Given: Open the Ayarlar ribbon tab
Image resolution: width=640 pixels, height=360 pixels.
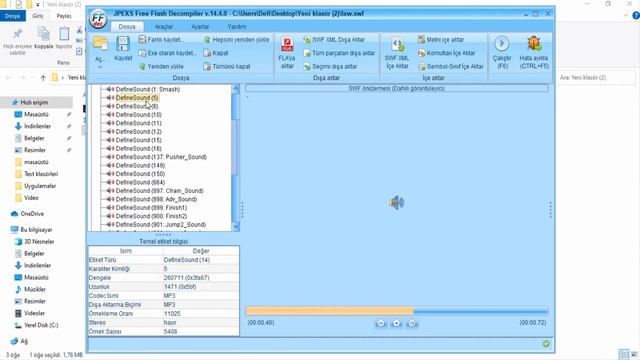Looking at the screenshot, I should [x=200, y=27].
